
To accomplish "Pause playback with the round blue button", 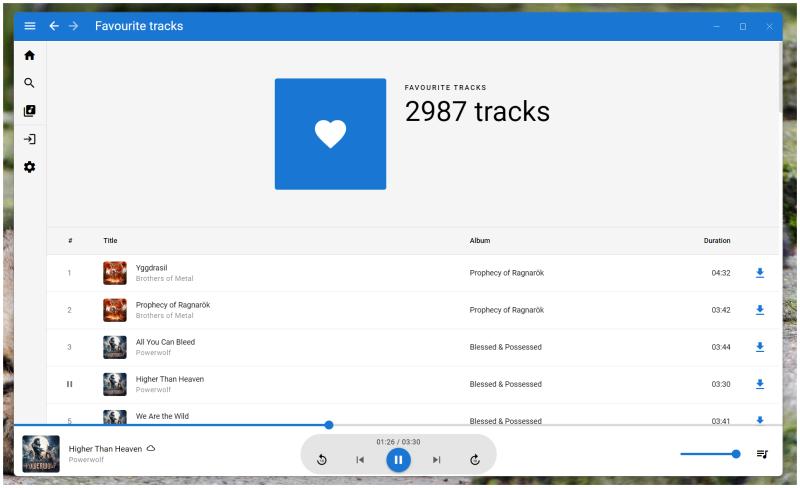I will pos(398,460).
